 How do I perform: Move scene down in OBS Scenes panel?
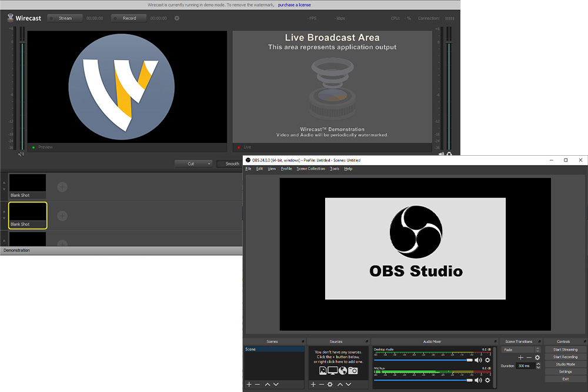(276, 384)
